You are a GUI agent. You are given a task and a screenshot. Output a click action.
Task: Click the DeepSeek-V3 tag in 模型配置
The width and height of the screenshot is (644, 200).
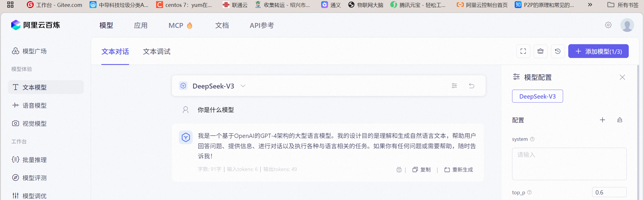point(537,96)
